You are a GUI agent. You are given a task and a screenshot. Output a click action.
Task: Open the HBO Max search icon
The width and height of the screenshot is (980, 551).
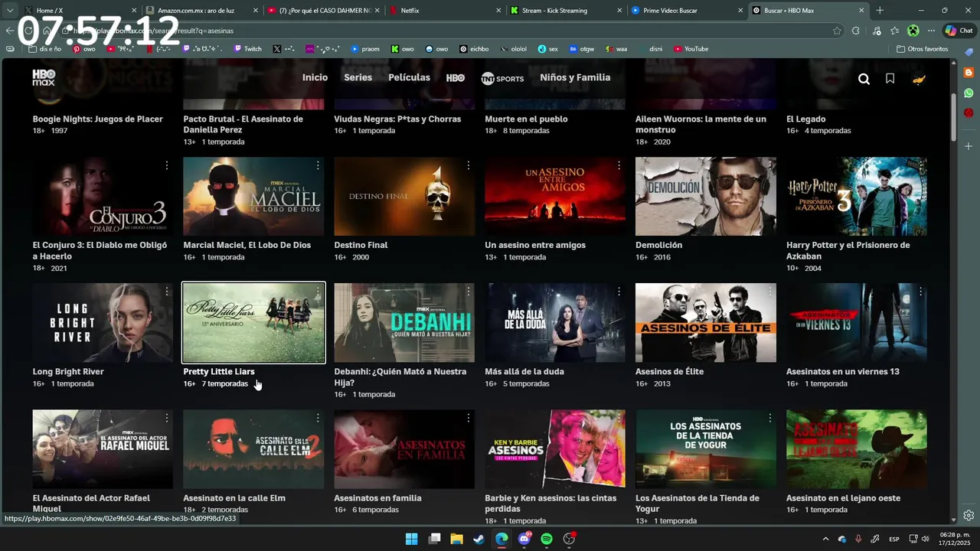point(864,79)
